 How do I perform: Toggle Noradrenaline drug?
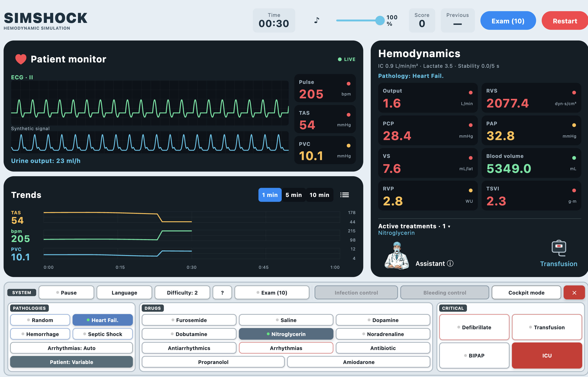(383, 334)
